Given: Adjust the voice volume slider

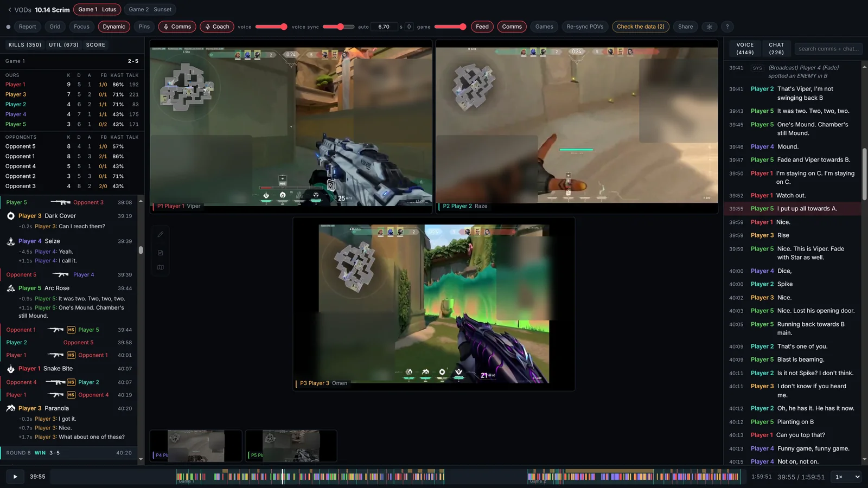Looking at the screenshot, I should (x=271, y=27).
